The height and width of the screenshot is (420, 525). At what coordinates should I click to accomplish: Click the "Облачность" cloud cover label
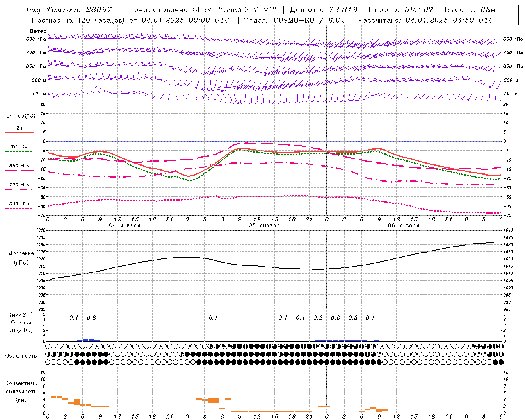(21, 356)
